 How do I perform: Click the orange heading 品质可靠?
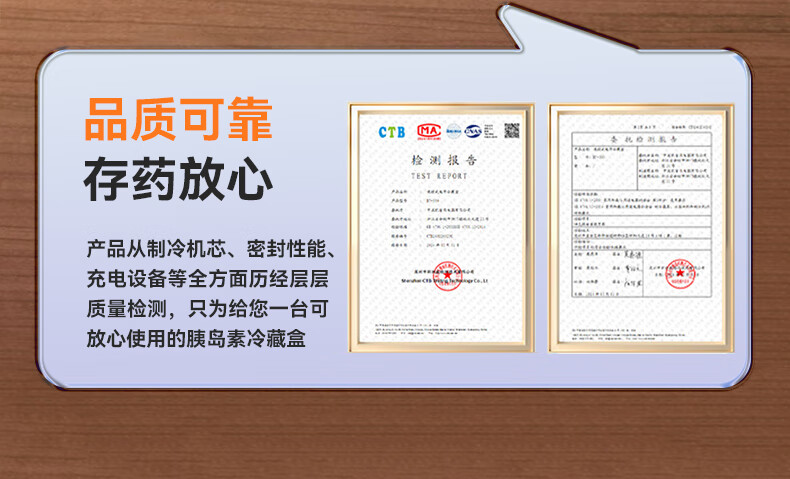coord(179,119)
